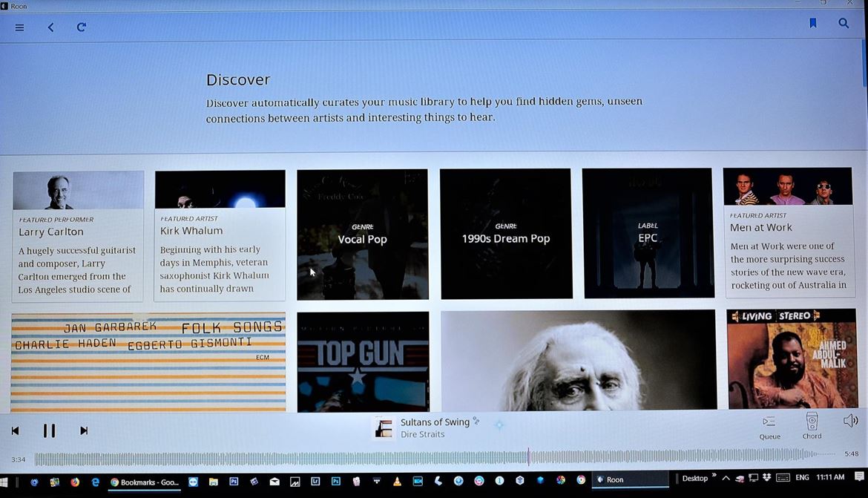Open the Windows Start menu
The width and height of the screenshot is (868, 498).
point(4,482)
